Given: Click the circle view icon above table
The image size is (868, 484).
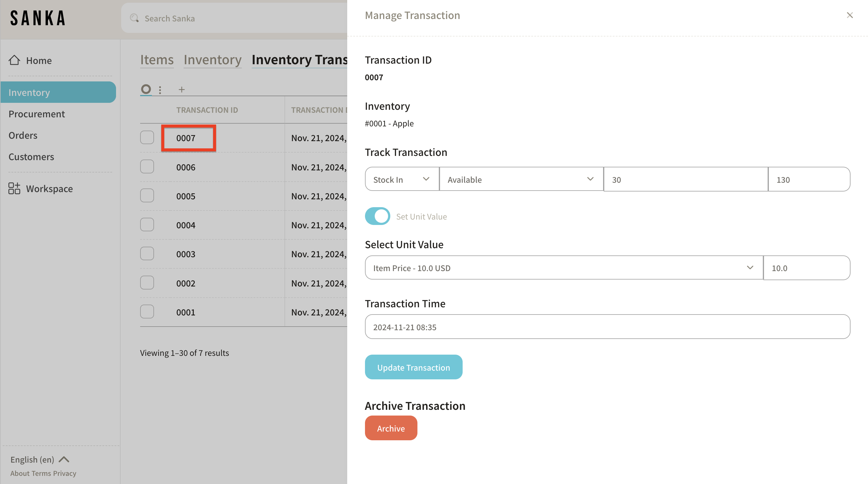Looking at the screenshot, I should click(x=146, y=89).
